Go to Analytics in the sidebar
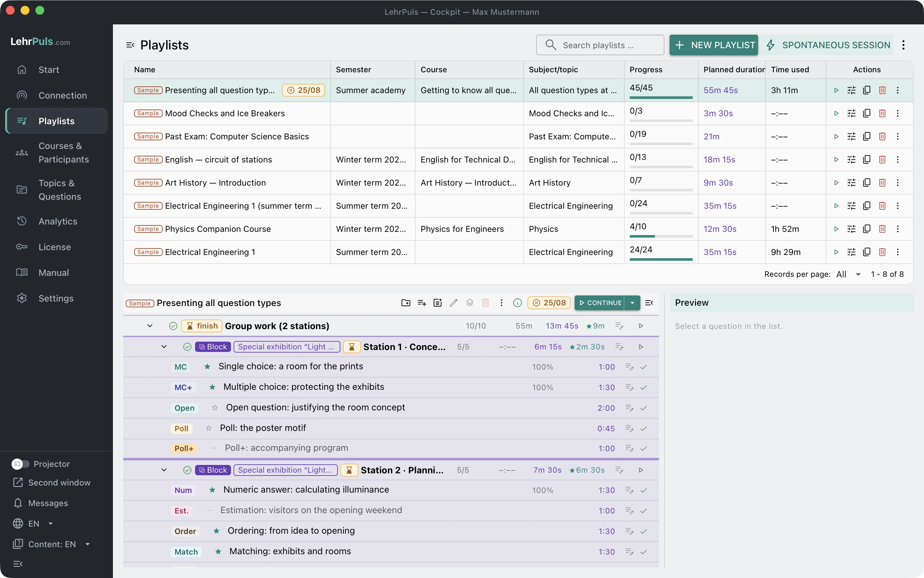Image resolution: width=924 pixels, height=578 pixels. click(56, 221)
